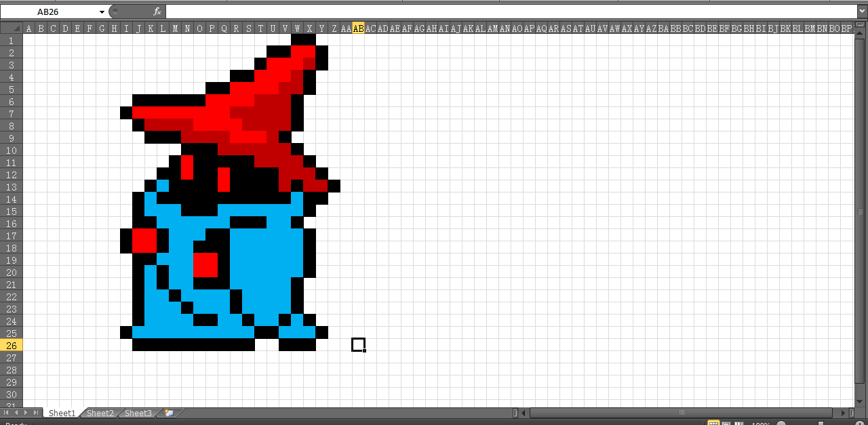Image resolution: width=868 pixels, height=425 pixels.
Task: Select the column BK header
Action: pos(785,28)
